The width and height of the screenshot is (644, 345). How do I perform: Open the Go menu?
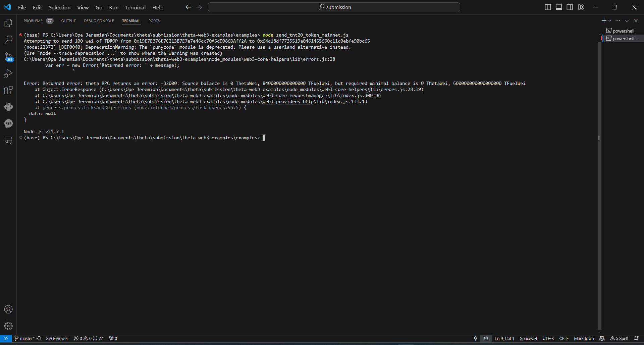pyautogui.click(x=99, y=7)
